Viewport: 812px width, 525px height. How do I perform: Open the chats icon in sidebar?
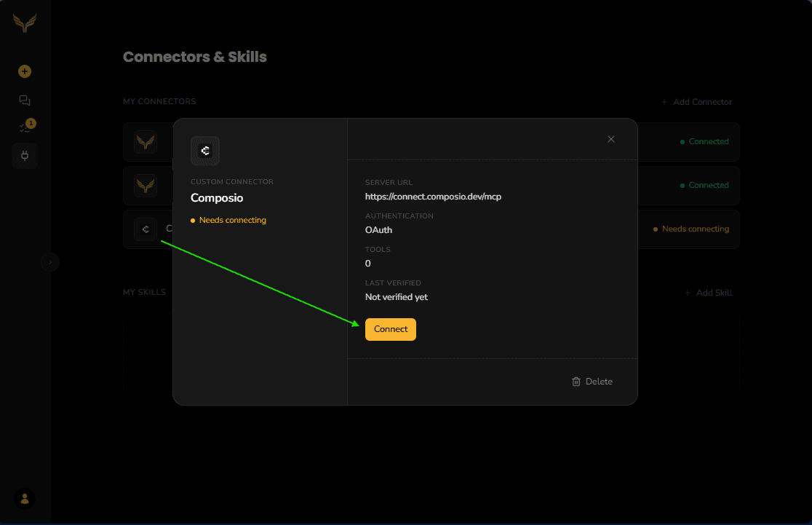click(24, 100)
